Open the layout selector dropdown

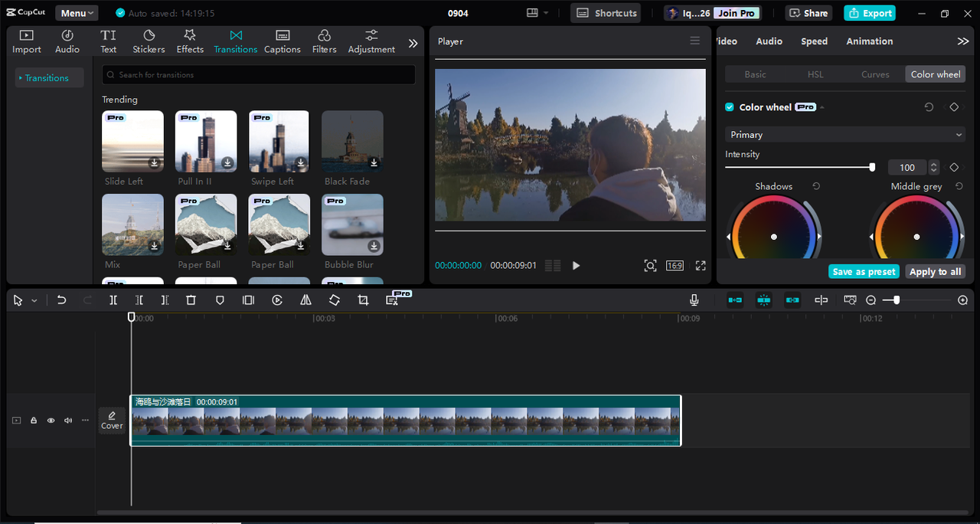537,13
